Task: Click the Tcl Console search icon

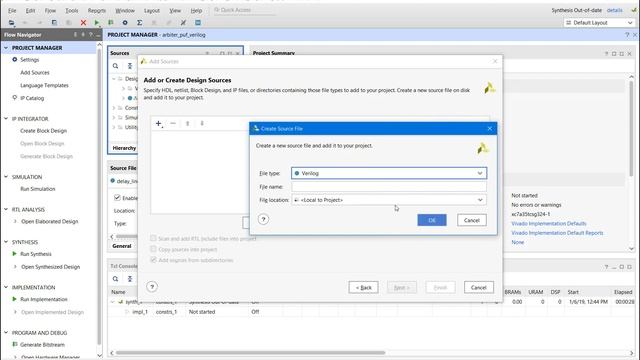Action: click(x=116, y=279)
